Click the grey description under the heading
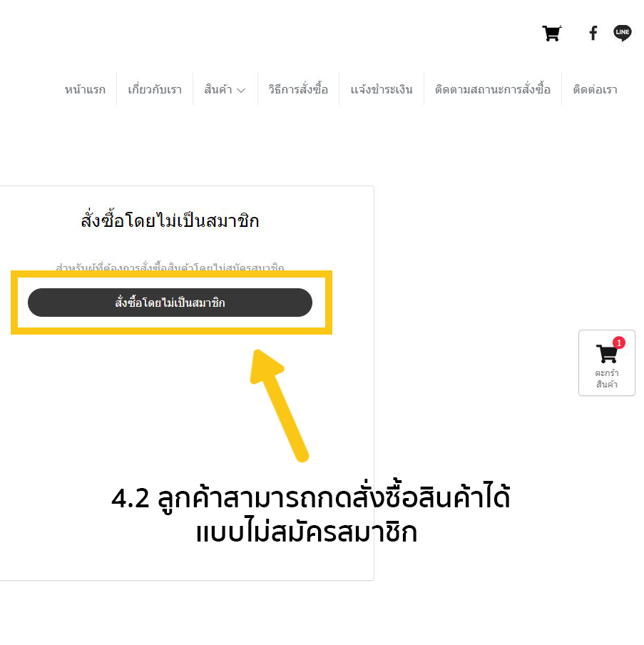 pyautogui.click(x=170, y=268)
